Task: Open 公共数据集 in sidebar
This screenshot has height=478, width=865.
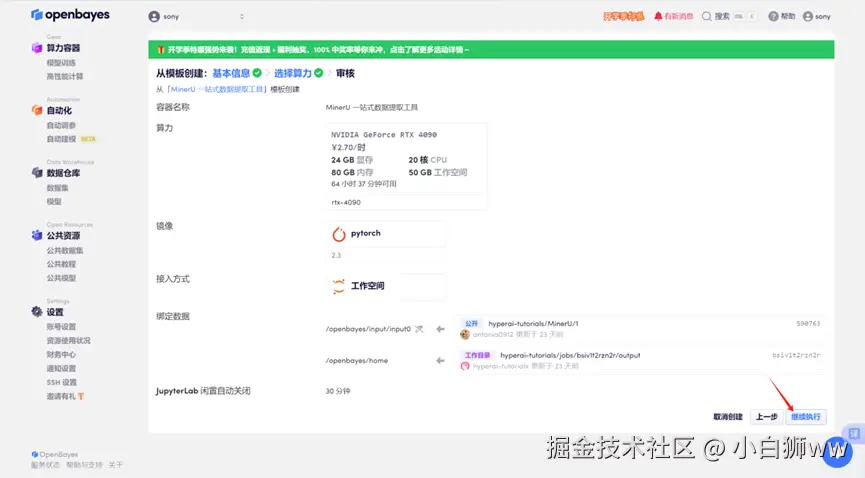Action: [x=65, y=251]
